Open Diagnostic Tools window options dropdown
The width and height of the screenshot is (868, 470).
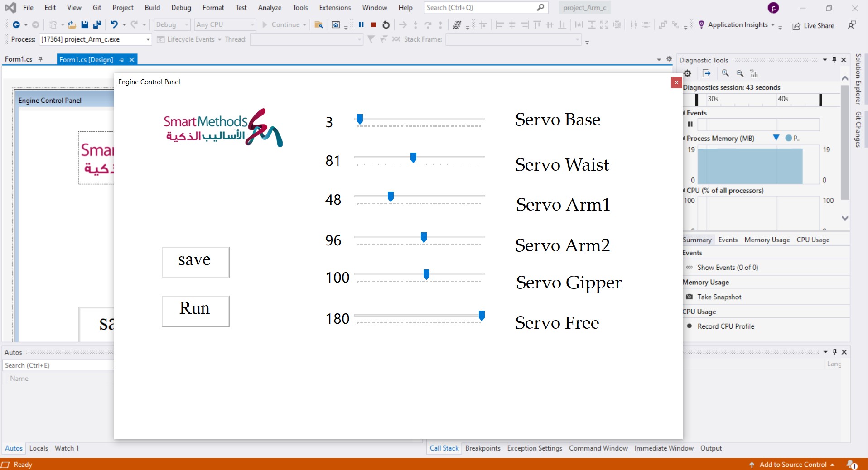coord(825,60)
